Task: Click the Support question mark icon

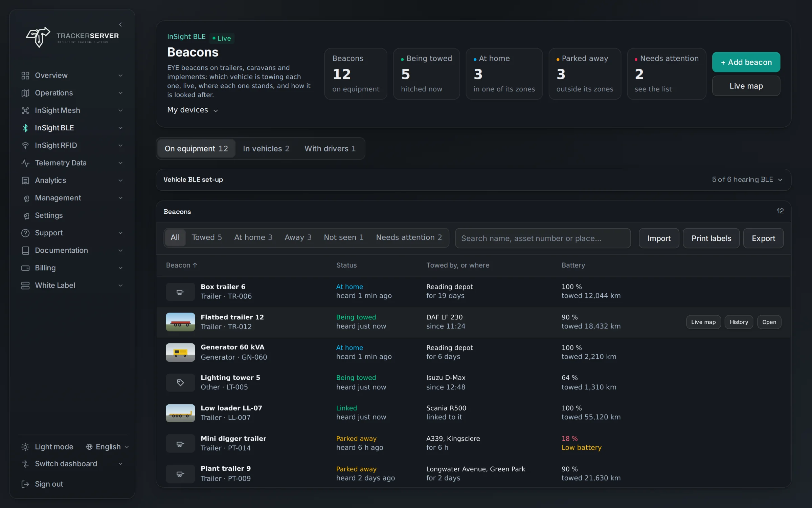Action: click(x=25, y=233)
